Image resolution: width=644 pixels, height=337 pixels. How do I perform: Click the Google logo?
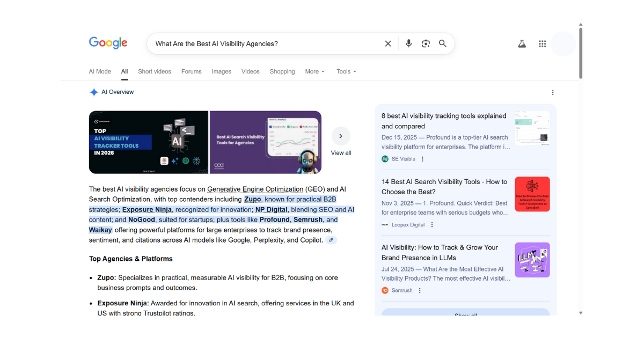coord(108,43)
